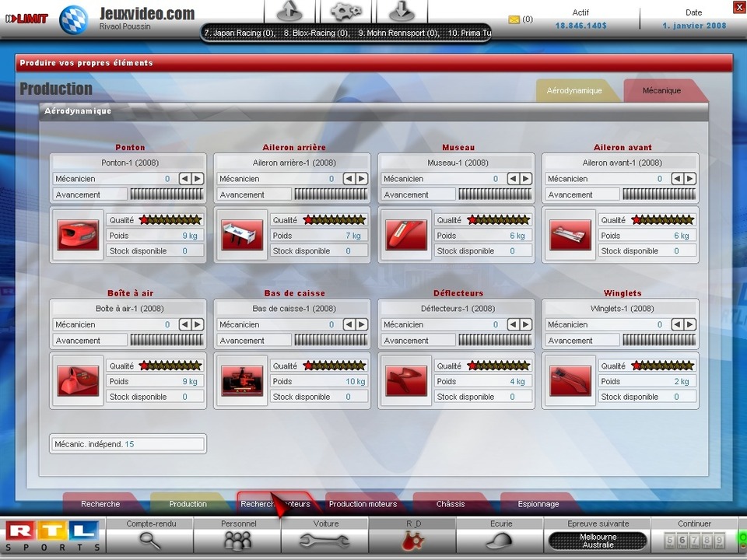
Task: Open the Espionnage tab
Action: (x=538, y=504)
